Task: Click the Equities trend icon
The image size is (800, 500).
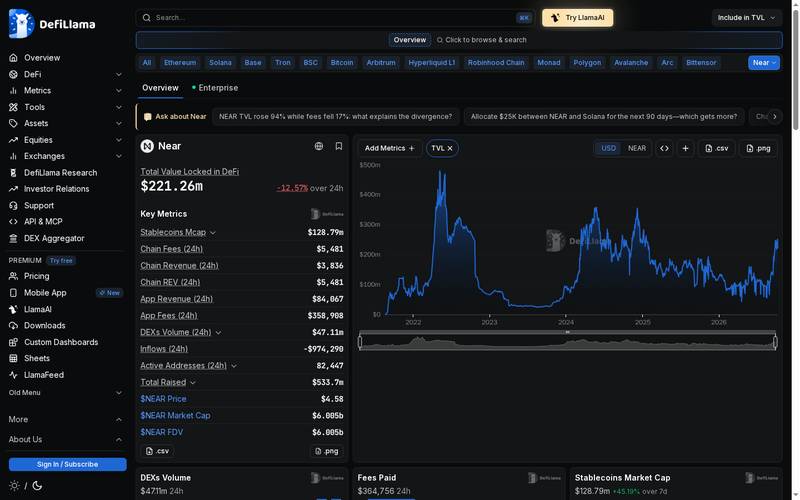Action: coord(13,140)
